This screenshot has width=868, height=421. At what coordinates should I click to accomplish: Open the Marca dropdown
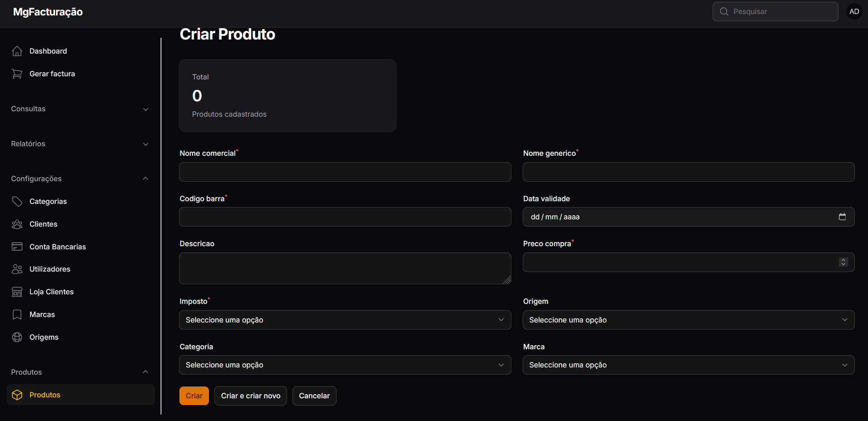point(689,365)
